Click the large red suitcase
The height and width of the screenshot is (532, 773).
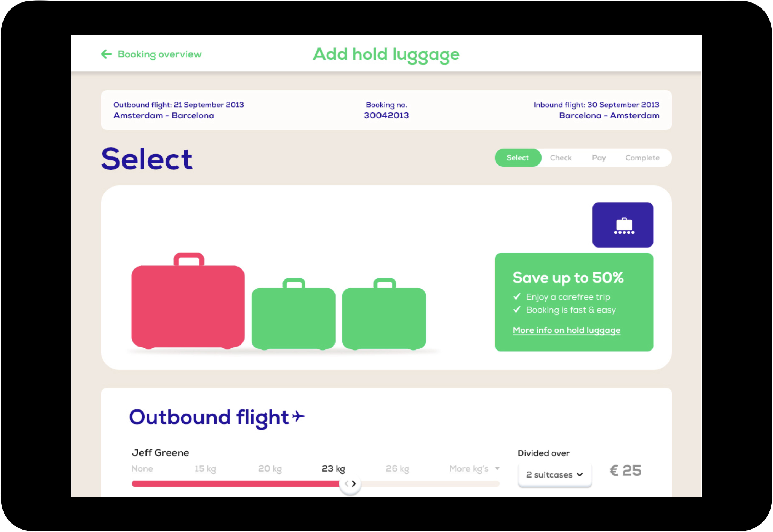click(188, 305)
